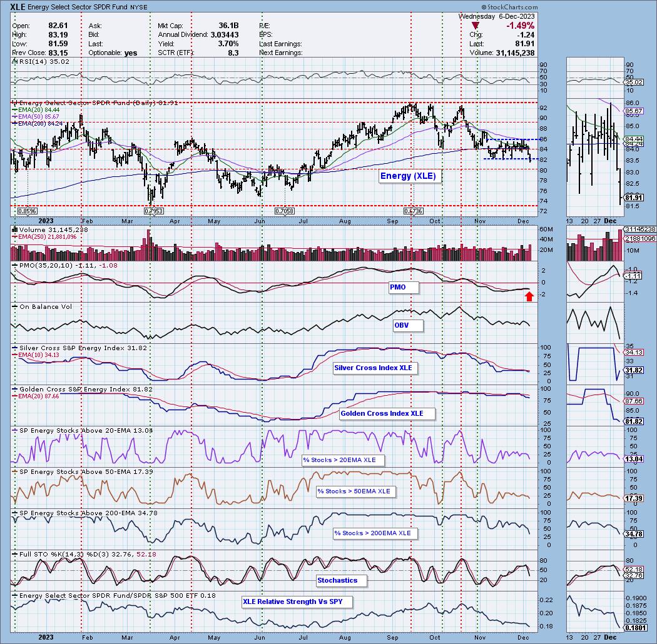Click the Chg value -1.24
This screenshot has width=657, height=644.
[x=526, y=35]
